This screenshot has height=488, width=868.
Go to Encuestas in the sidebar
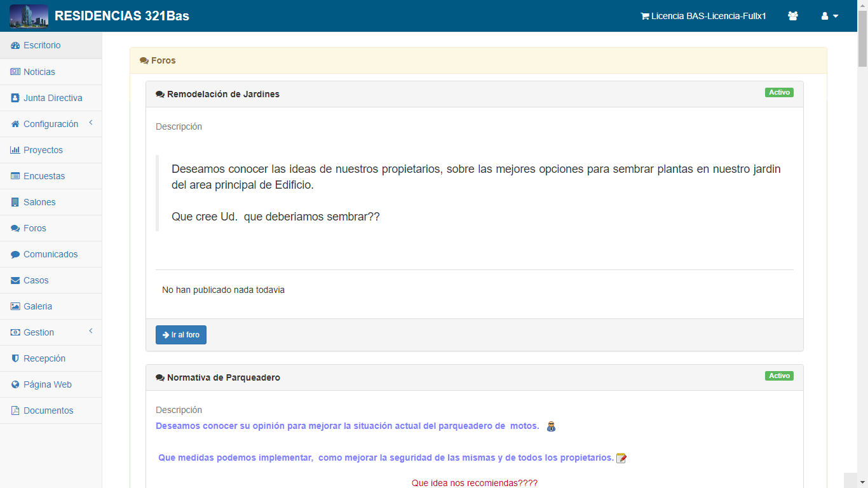44,176
